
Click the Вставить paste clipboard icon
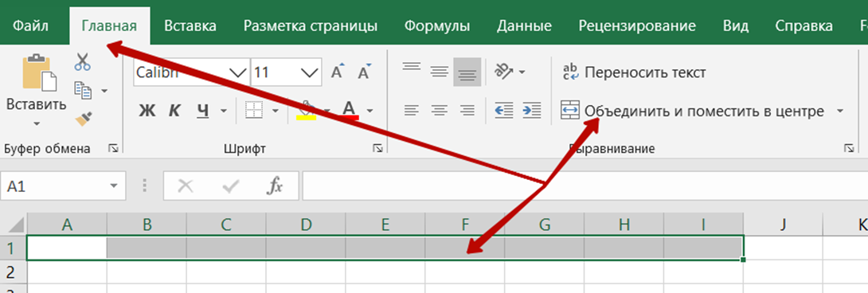[39, 72]
